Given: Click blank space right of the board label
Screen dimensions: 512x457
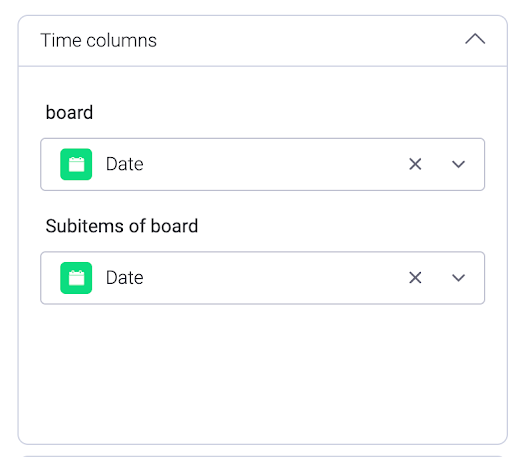Looking at the screenshot, I should pos(287,112).
